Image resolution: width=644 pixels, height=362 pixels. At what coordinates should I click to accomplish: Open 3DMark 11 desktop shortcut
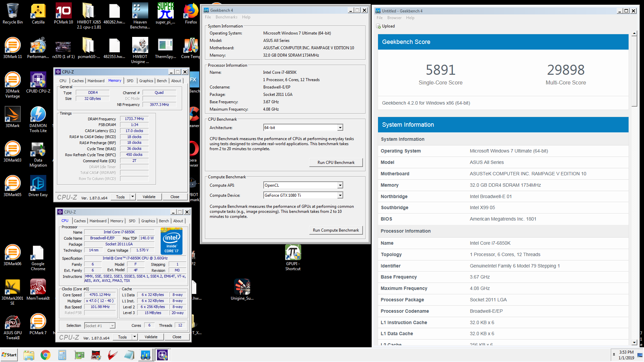pos(13,48)
